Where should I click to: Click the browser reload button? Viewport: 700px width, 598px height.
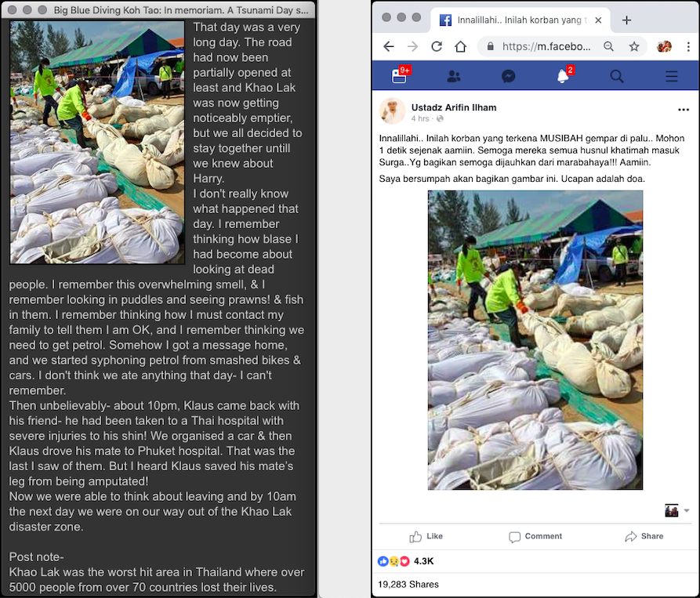pyautogui.click(x=437, y=46)
